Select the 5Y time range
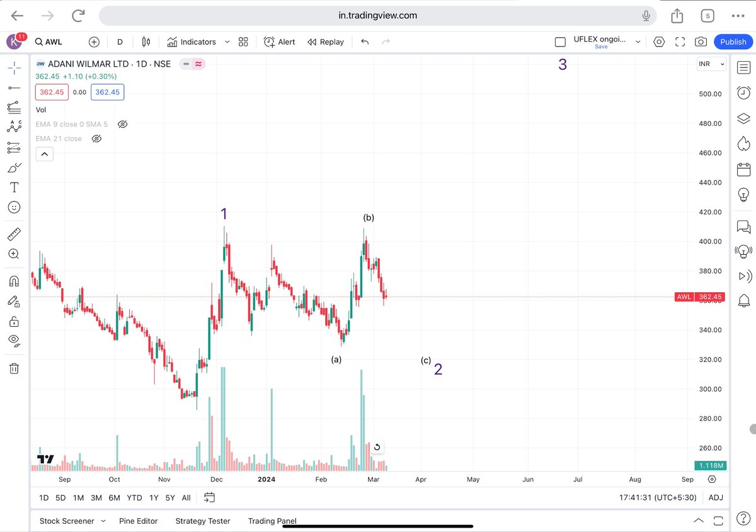This screenshot has height=532, width=756. [170, 497]
